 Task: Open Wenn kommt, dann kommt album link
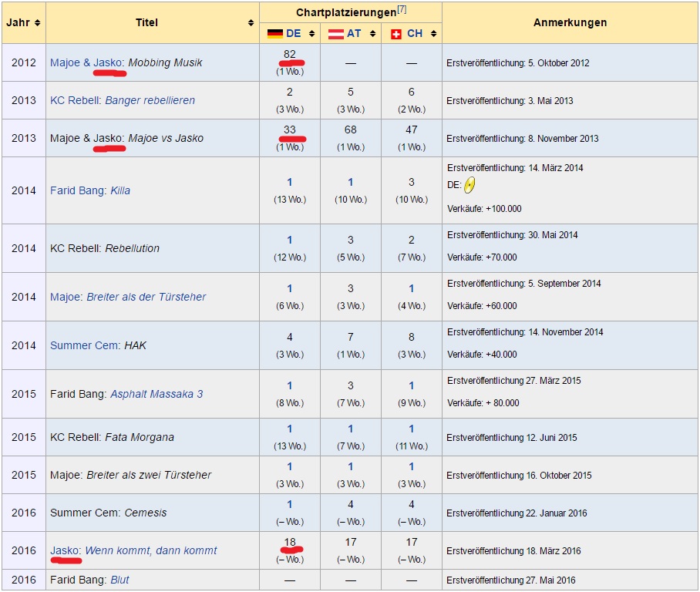[x=151, y=550]
